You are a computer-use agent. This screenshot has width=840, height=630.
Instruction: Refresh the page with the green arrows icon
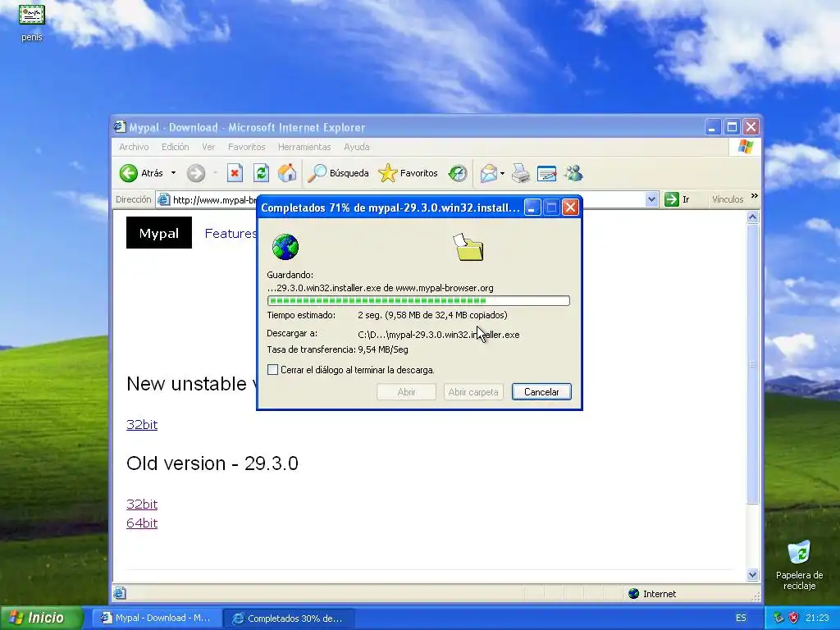point(261,173)
